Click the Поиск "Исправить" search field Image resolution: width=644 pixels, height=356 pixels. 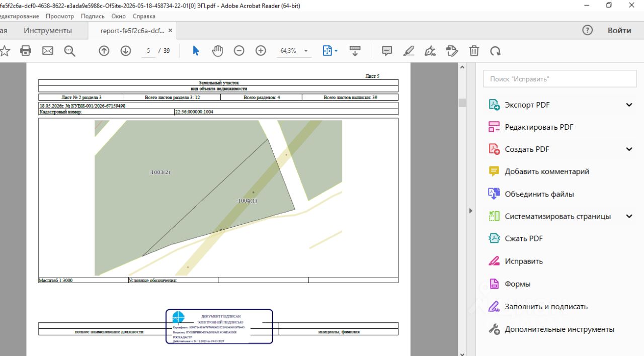coord(560,79)
